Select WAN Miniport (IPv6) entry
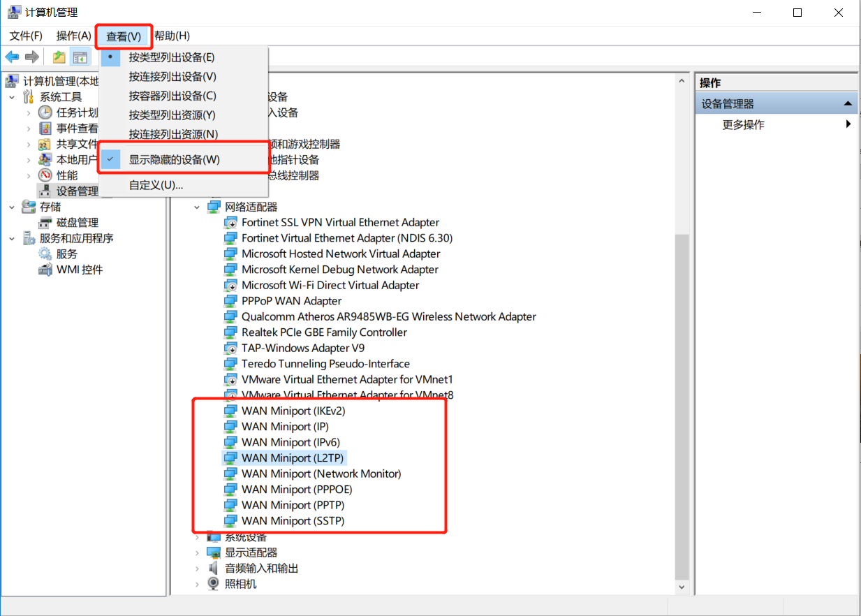 click(290, 442)
